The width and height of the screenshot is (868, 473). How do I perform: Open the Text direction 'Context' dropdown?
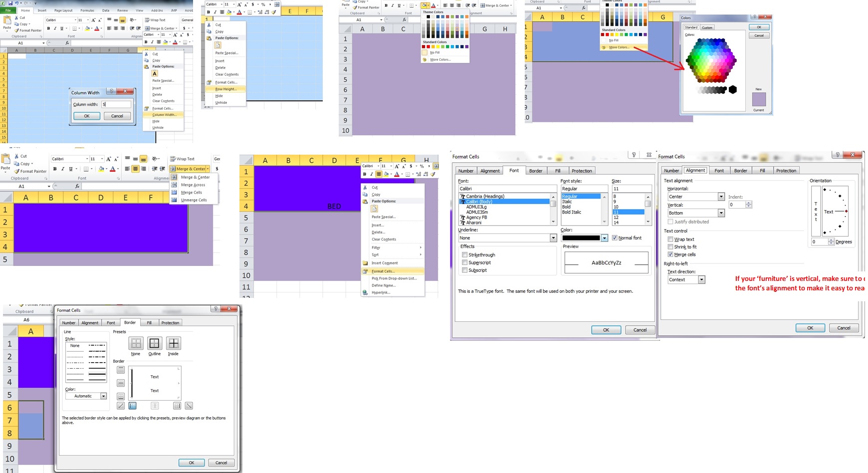tap(702, 279)
